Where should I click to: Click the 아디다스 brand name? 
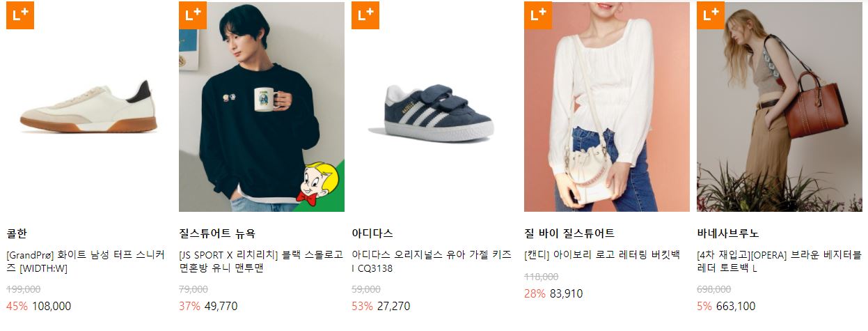[x=372, y=233]
